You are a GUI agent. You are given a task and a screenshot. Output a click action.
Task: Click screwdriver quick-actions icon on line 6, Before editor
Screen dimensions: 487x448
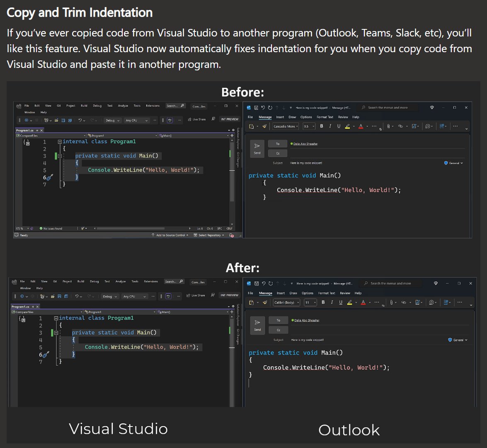(50, 177)
